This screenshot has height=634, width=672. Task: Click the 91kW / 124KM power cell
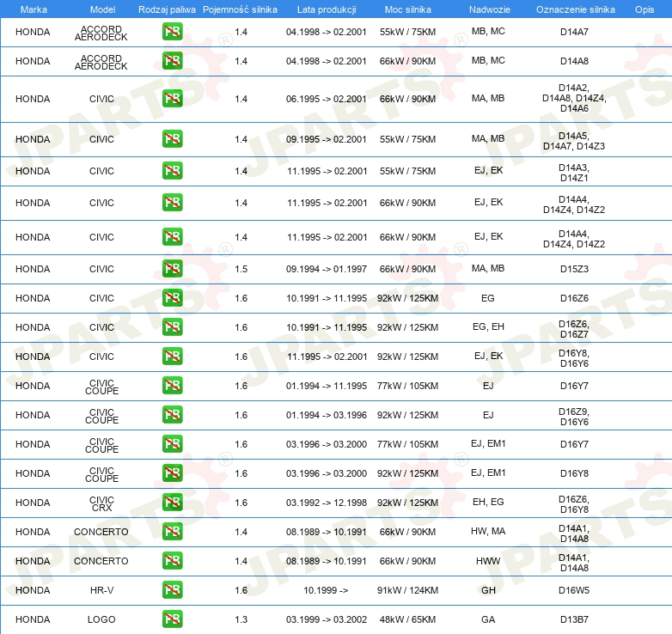407,590
